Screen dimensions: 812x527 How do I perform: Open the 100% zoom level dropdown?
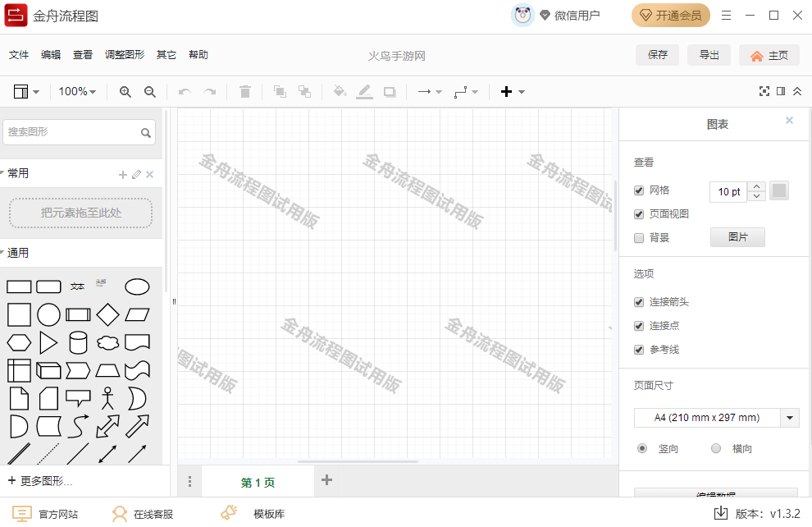pos(77,92)
